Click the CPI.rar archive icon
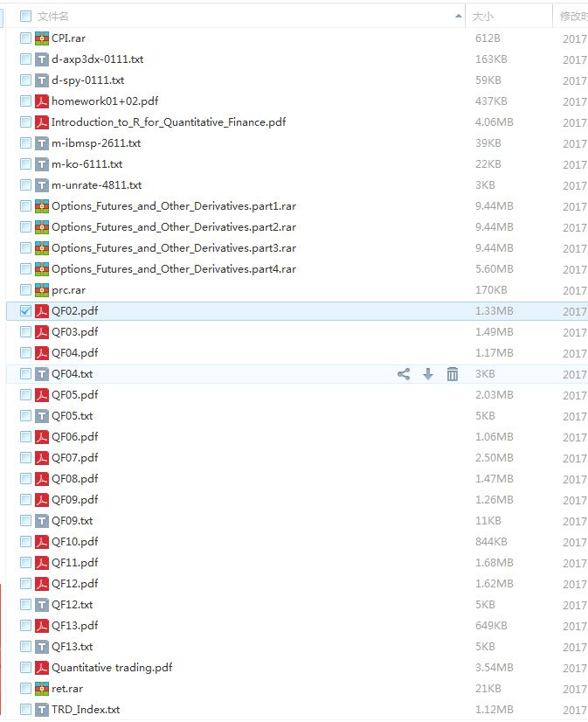The image size is (588, 722). click(x=42, y=38)
